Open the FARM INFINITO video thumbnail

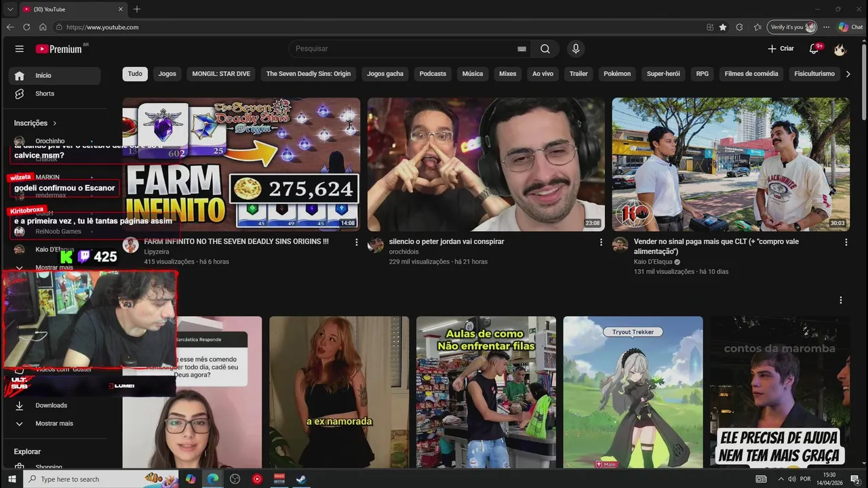pyautogui.click(x=241, y=164)
